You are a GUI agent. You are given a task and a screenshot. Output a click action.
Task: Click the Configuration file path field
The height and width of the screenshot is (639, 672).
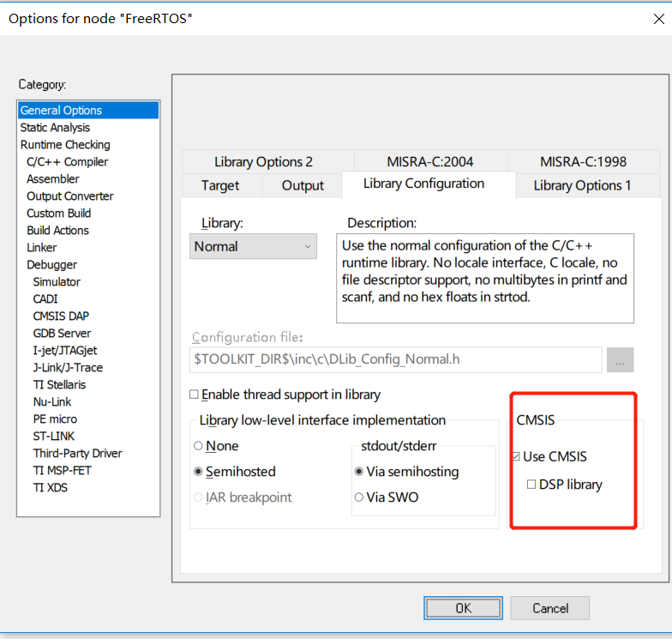coord(396,359)
